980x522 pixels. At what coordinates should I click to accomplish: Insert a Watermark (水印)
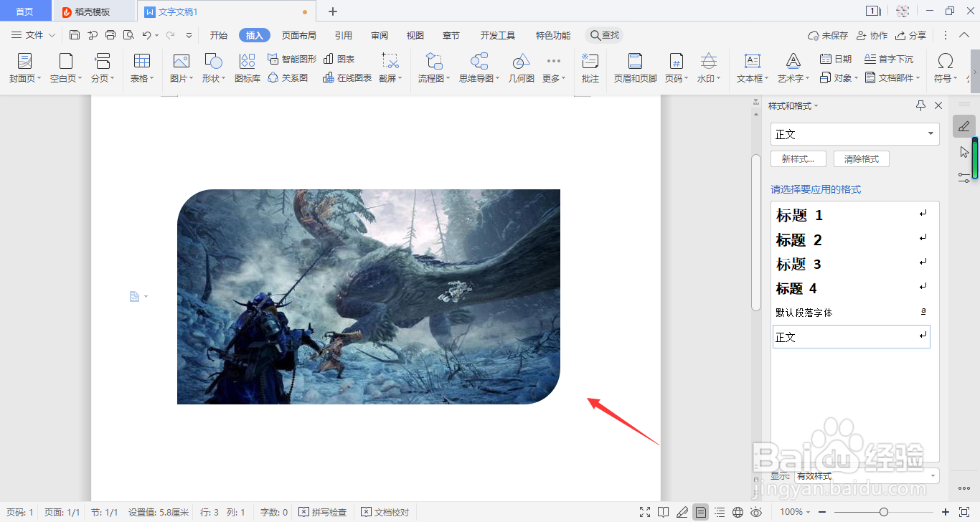(x=709, y=68)
